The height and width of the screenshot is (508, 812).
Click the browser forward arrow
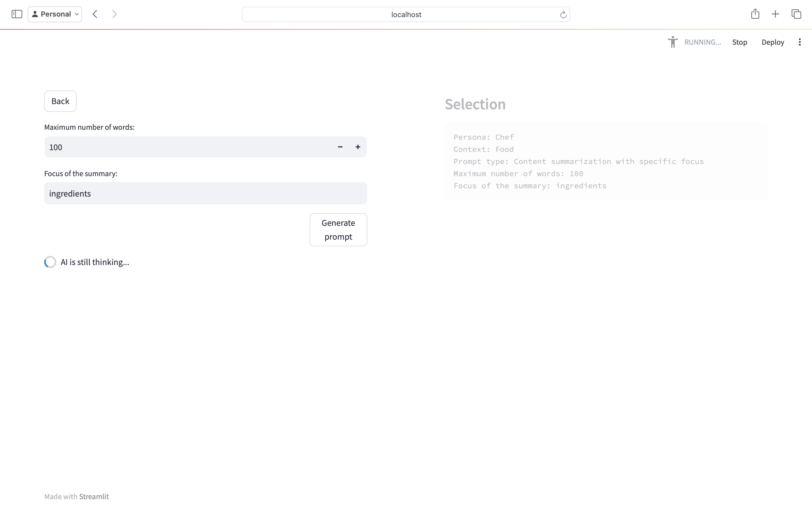(x=114, y=14)
